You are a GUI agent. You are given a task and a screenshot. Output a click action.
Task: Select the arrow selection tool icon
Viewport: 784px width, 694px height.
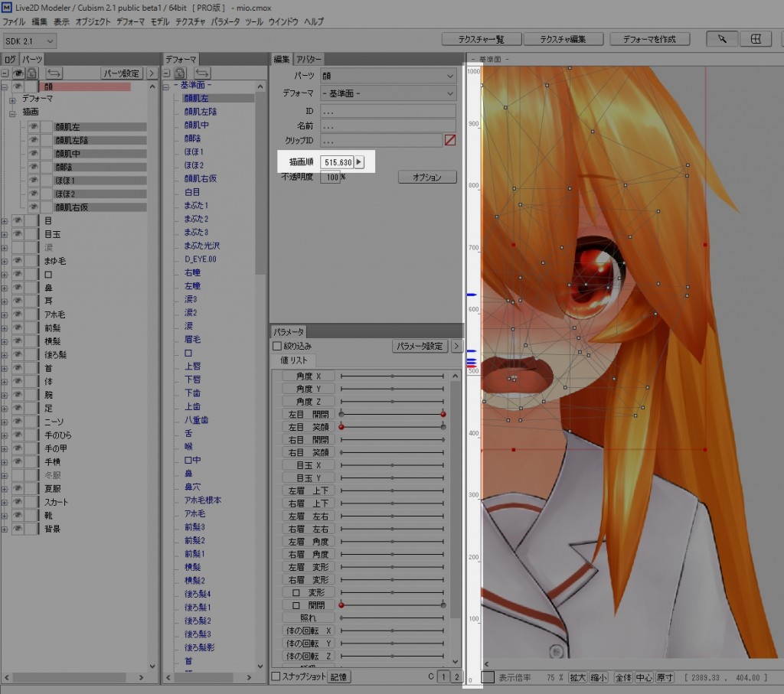coord(721,39)
